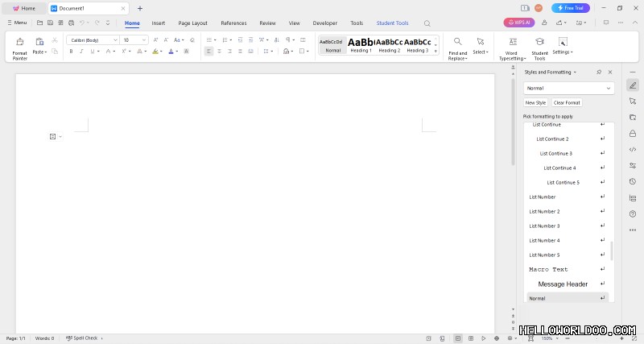Decrease font size with shrink font icon
Image resolution: width=644 pixels, height=344 pixels.
click(x=166, y=39)
